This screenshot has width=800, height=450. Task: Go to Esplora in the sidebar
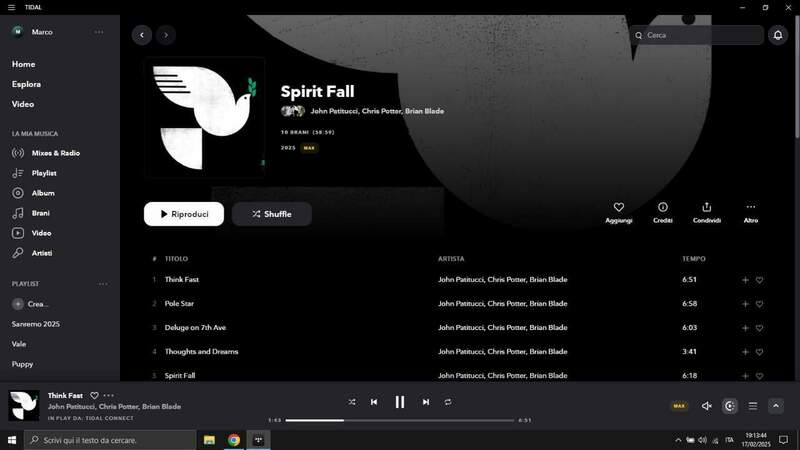click(27, 84)
